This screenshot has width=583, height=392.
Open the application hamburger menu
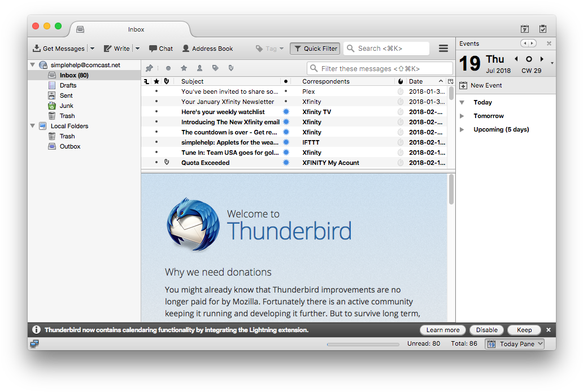tap(443, 49)
